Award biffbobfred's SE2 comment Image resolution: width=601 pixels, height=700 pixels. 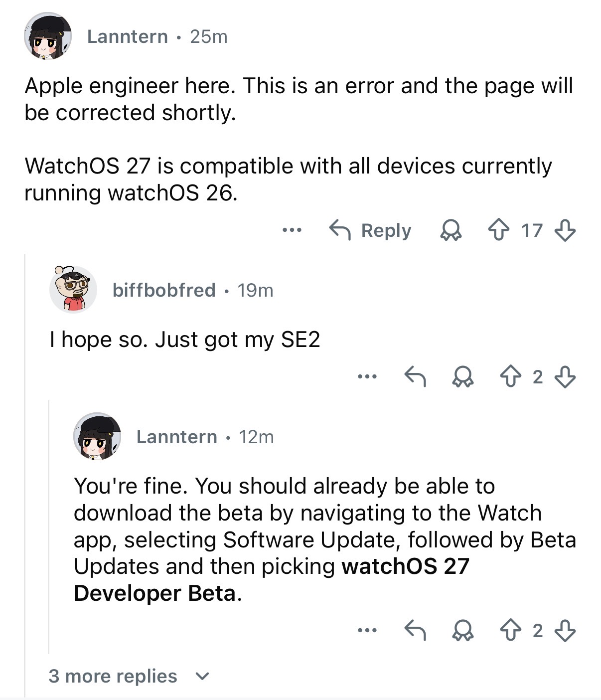[x=462, y=377]
